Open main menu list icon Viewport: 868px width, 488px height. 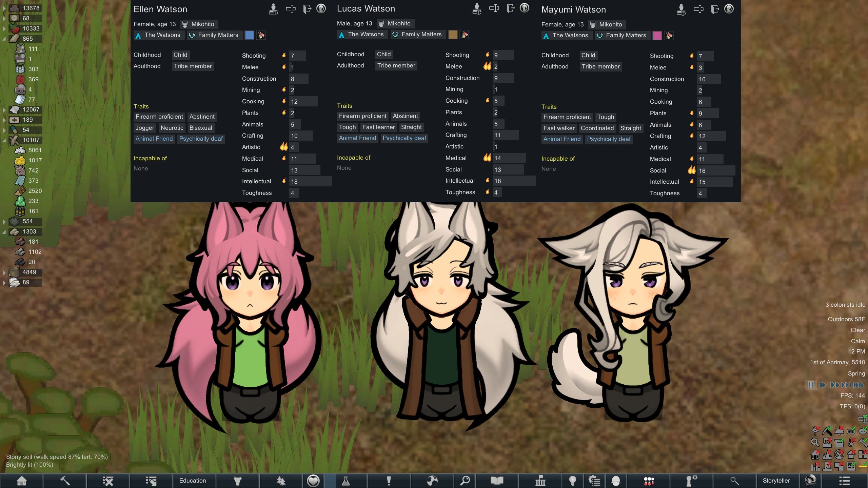point(844,481)
